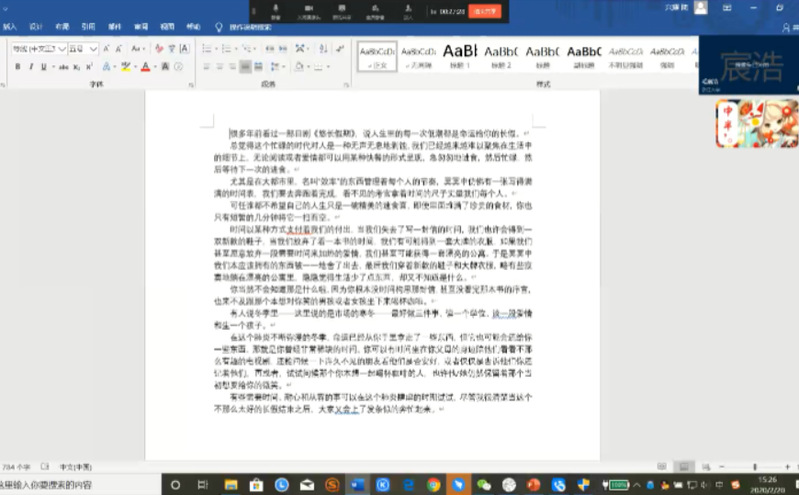Toggle the camera video button in meeting bar
This screenshot has height=495, width=799.
tap(308, 10)
